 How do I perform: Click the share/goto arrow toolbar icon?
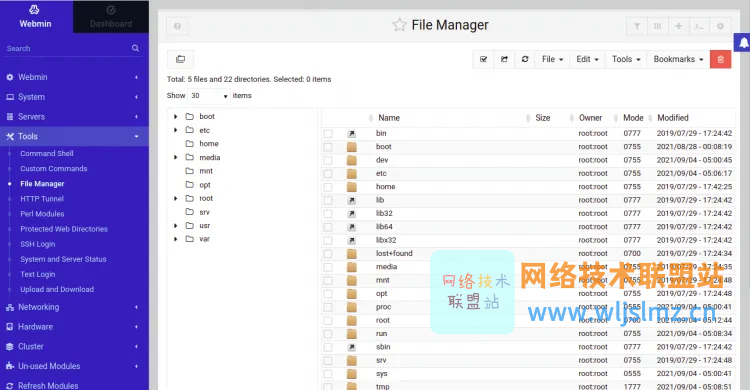(504, 59)
